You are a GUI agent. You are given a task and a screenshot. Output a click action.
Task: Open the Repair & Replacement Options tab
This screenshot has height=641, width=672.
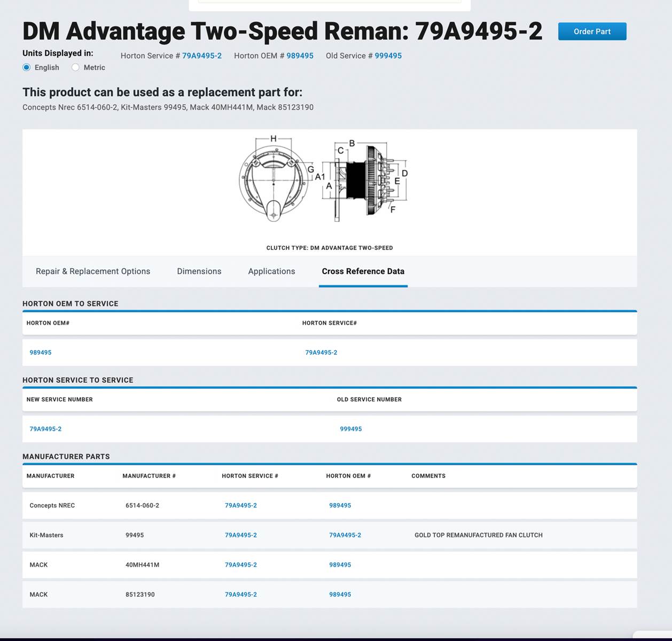[93, 271]
